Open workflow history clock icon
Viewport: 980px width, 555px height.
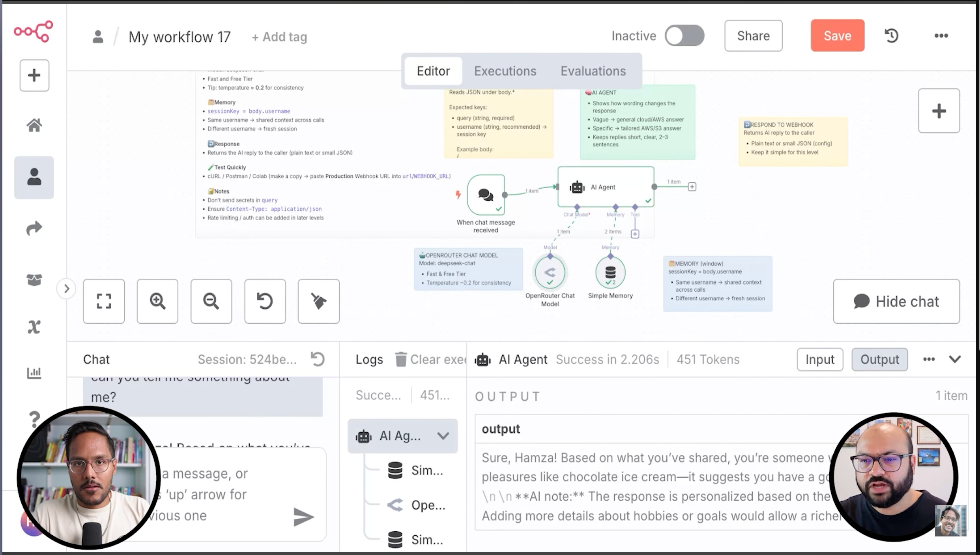891,36
